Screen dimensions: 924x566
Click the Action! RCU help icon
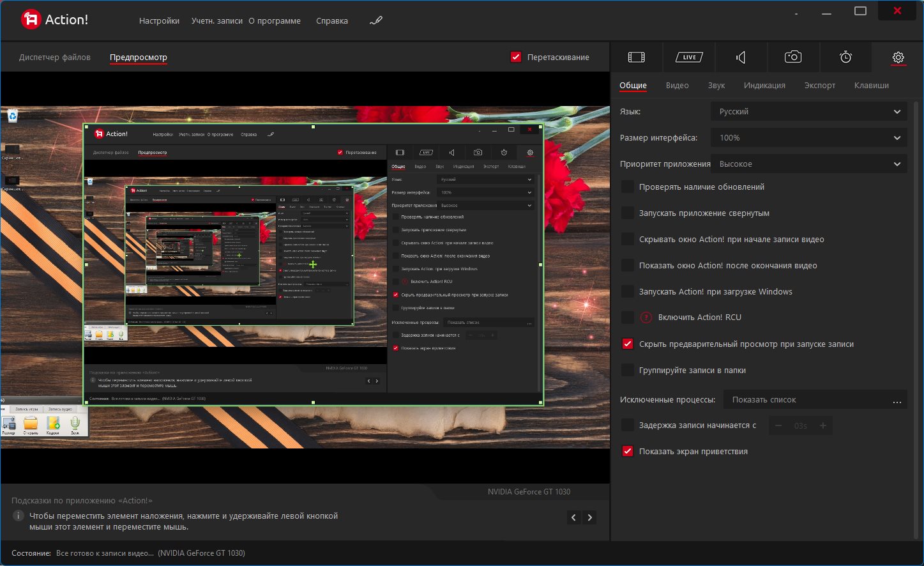(646, 317)
